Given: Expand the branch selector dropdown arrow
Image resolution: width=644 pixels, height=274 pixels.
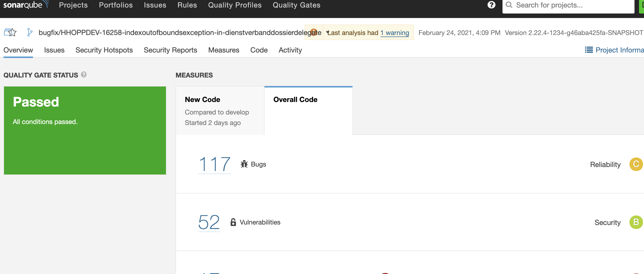Looking at the screenshot, I should [327, 32].
